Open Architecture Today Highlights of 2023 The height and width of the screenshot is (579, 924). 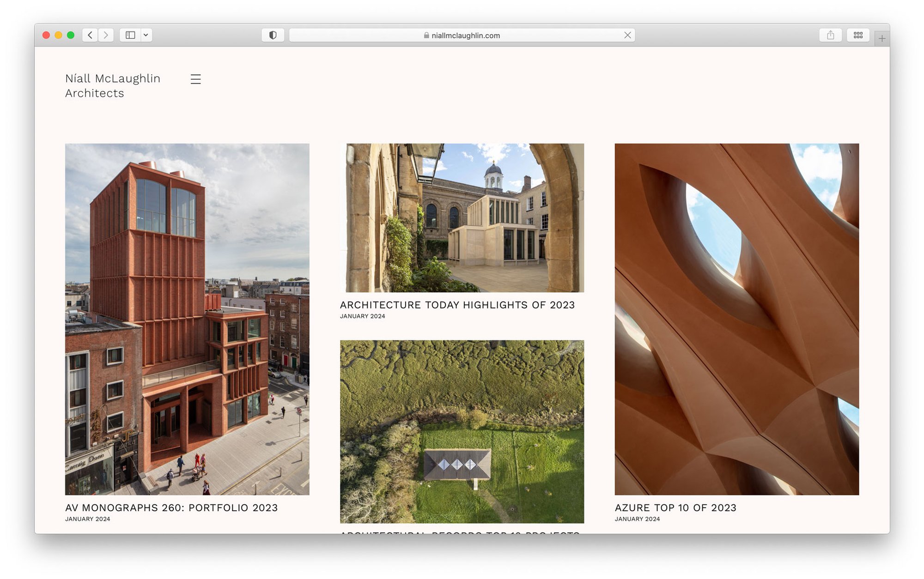point(457,305)
